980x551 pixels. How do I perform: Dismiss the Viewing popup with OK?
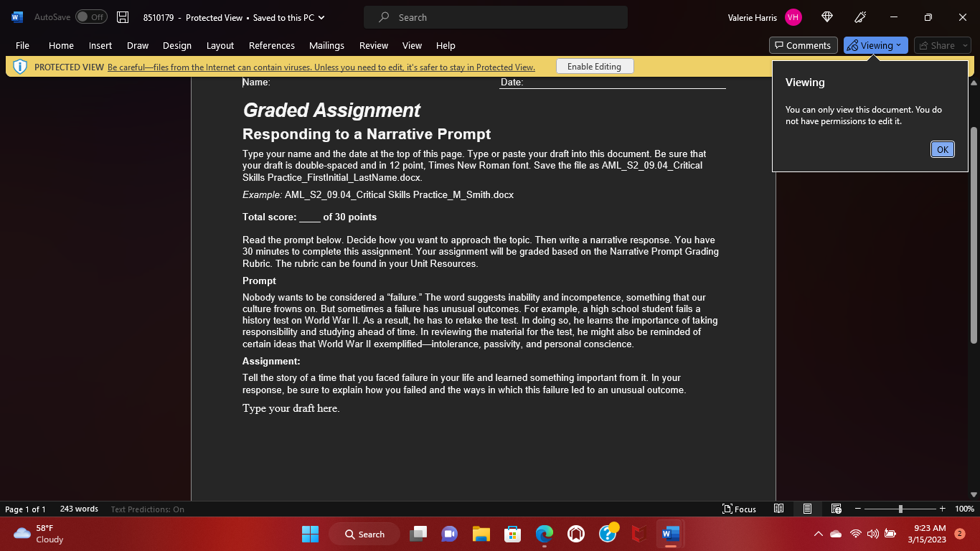942,149
